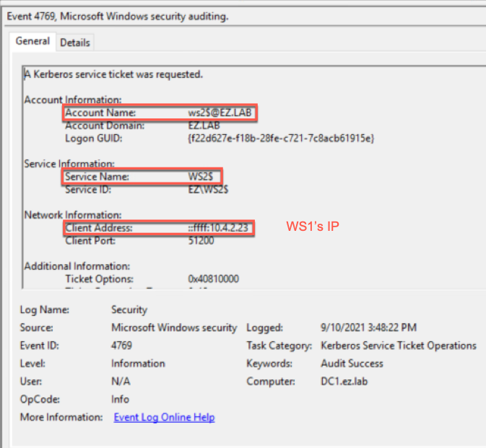Click the Client Address value ::ffff:10.4.2.23
This screenshot has width=486, height=448.
(218, 228)
